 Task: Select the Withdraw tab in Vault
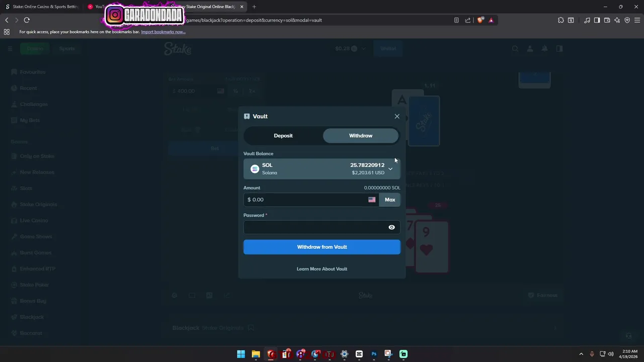coord(361,136)
